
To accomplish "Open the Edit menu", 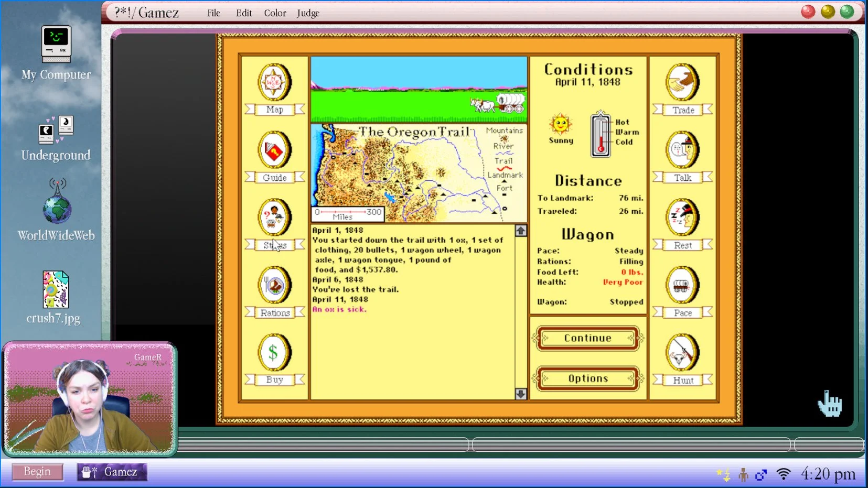I will pyautogui.click(x=244, y=13).
